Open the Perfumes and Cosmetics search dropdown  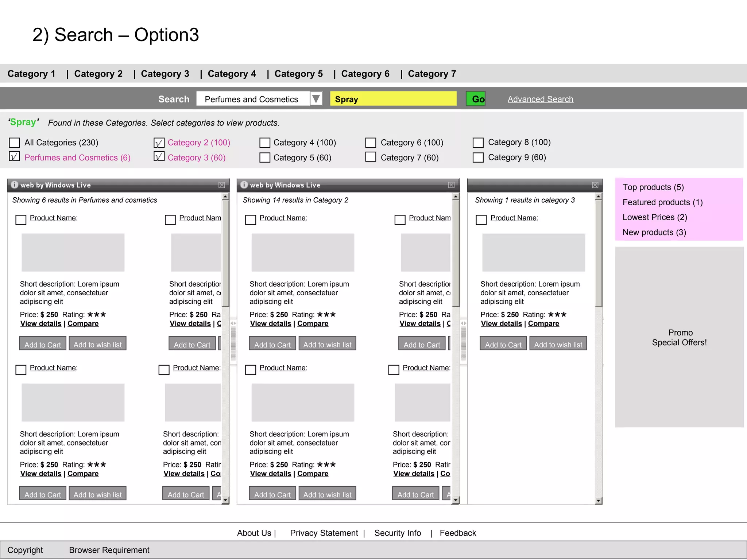point(316,99)
